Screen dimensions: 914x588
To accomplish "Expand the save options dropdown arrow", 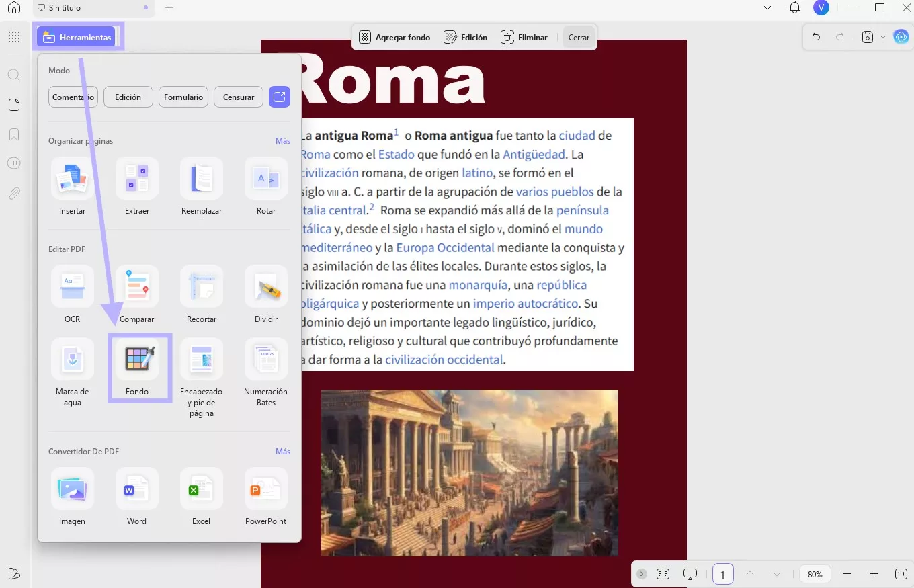I will [x=882, y=37].
